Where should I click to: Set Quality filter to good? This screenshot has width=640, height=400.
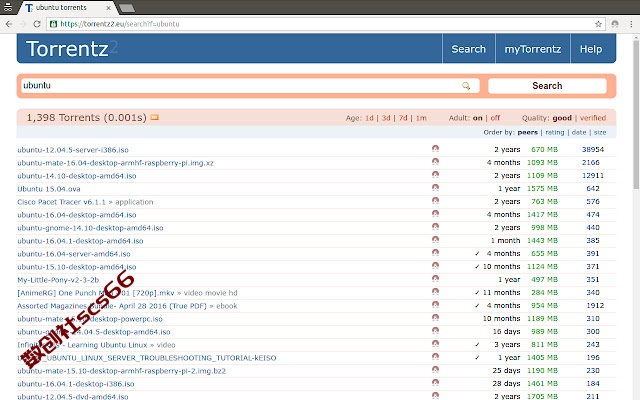tap(562, 118)
